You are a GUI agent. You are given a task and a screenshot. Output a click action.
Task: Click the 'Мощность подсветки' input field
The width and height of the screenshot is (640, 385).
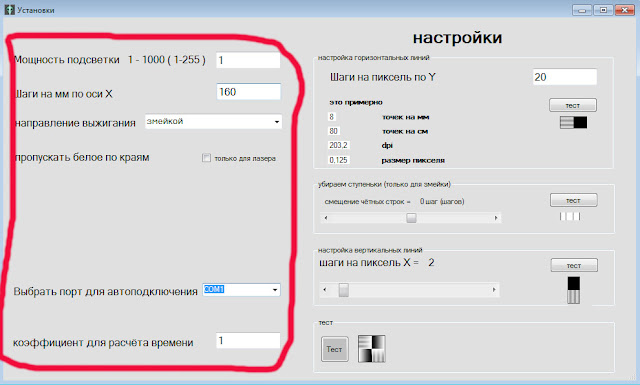tap(248, 60)
